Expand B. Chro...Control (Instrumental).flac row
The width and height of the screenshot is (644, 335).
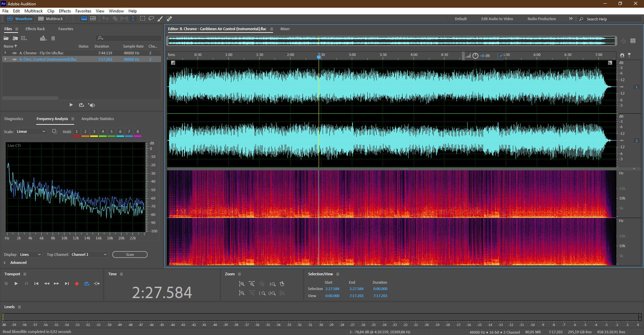click(5, 59)
